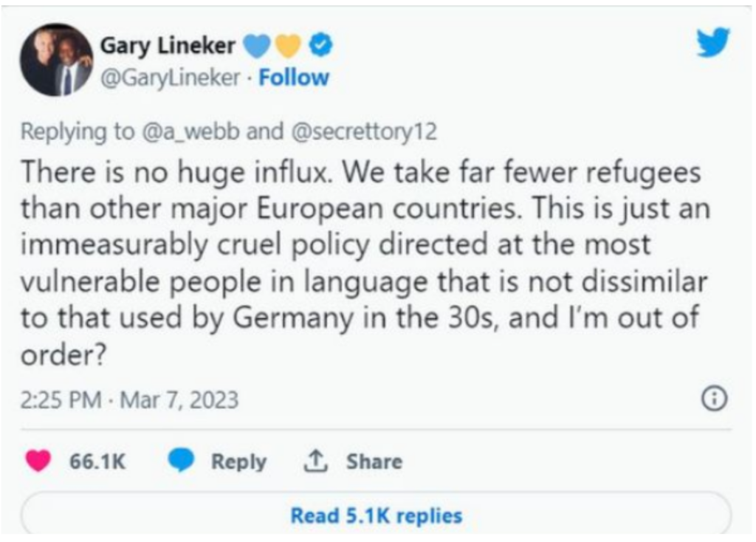The image size is (756, 542).
Task: Like the tweet with the pink heart
Action: 38,462
